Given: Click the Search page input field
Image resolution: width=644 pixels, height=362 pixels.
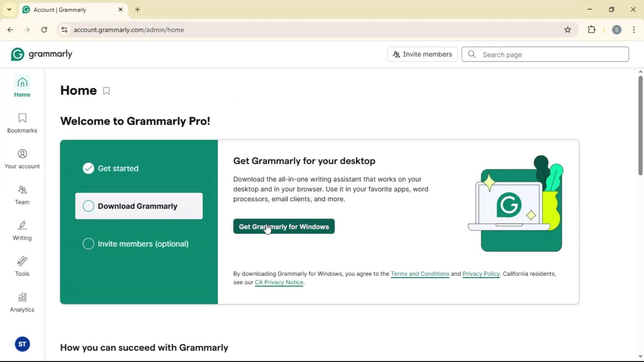Looking at the screenshot, I should pos(550,54).
